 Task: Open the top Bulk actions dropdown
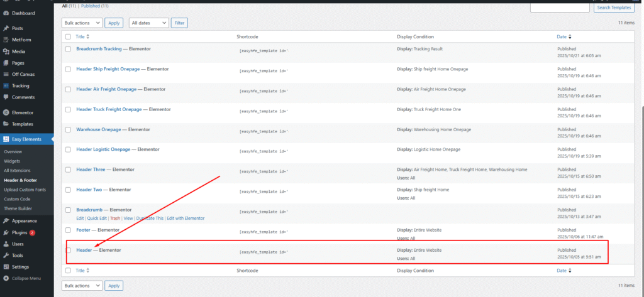tap(82, 23)
